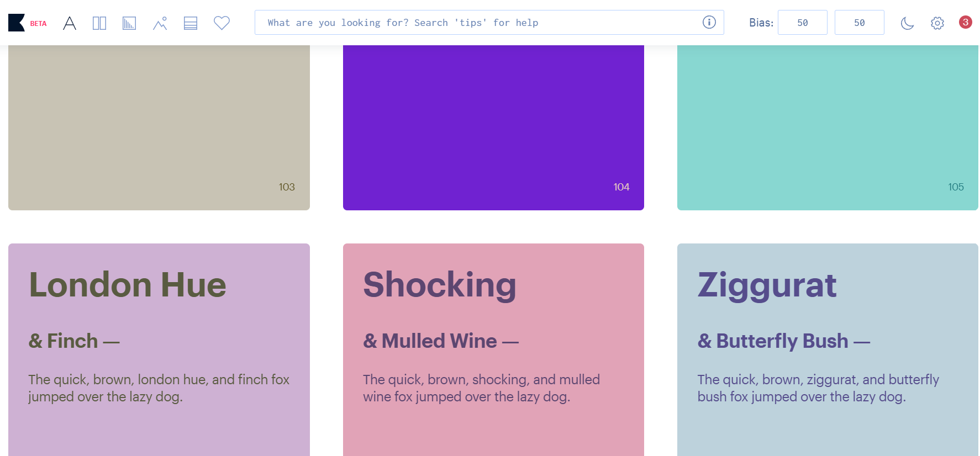Click the first Bias value field
The height and width of the screenshot is (456, 980).
pyautogui.click(x=802, y=23)
